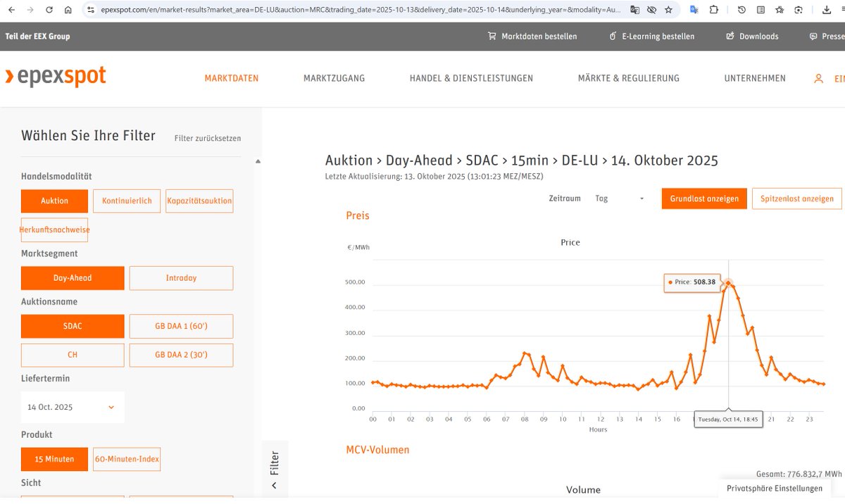
Task: Open MÄRKTE & REGULIERUNG menu
Action: point(628,78)
